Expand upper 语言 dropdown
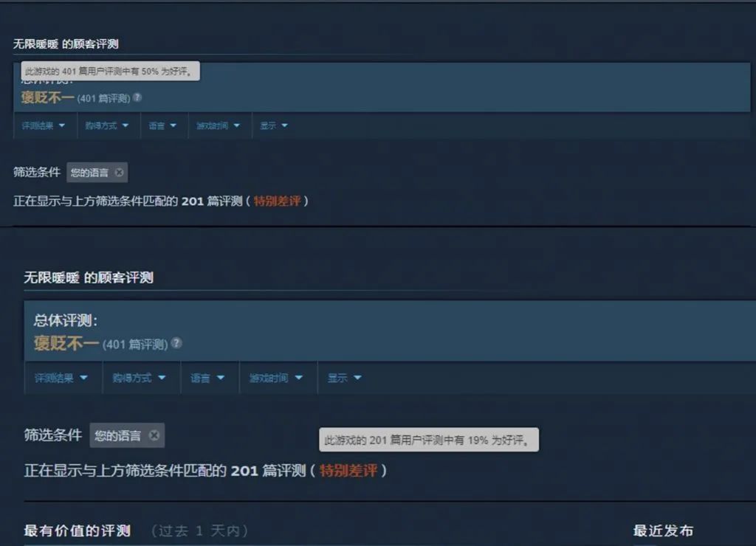This screenshot has width=756, height=546. [x=163, y=125]
